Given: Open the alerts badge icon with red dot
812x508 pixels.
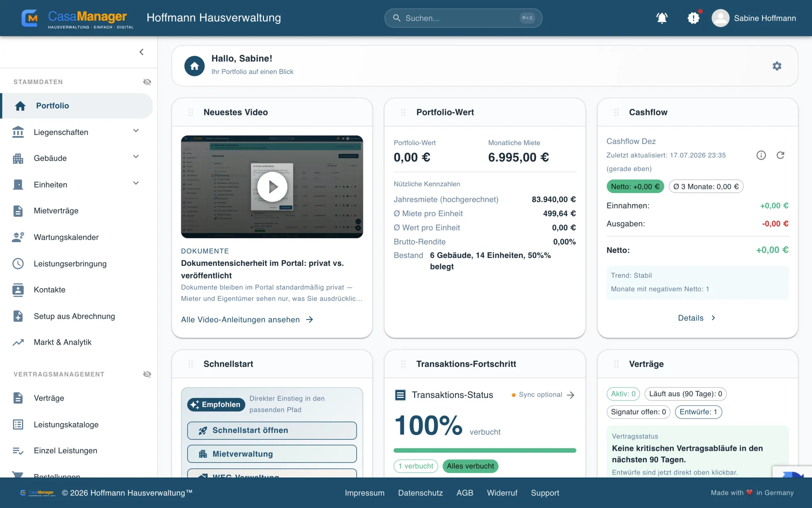Looking at the screenshot, I should click(693, 18).
